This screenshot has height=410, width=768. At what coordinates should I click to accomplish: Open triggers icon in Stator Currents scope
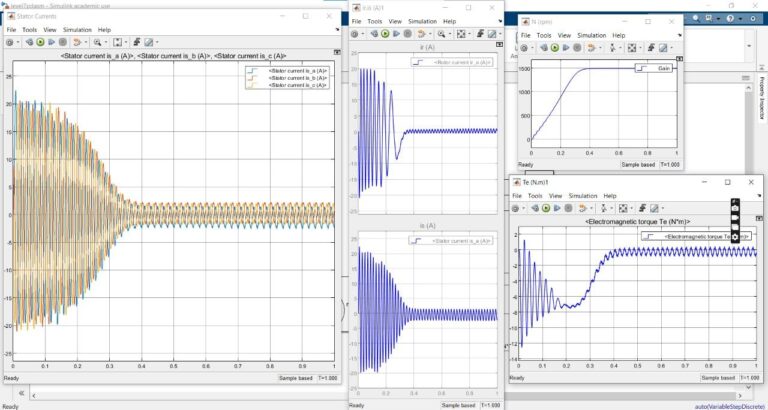(137, 42)
